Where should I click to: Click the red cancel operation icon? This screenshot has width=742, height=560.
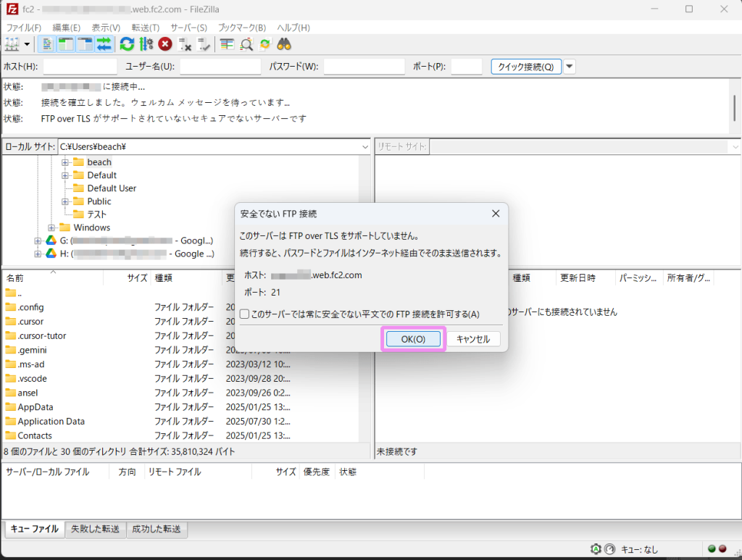point(165,44)
